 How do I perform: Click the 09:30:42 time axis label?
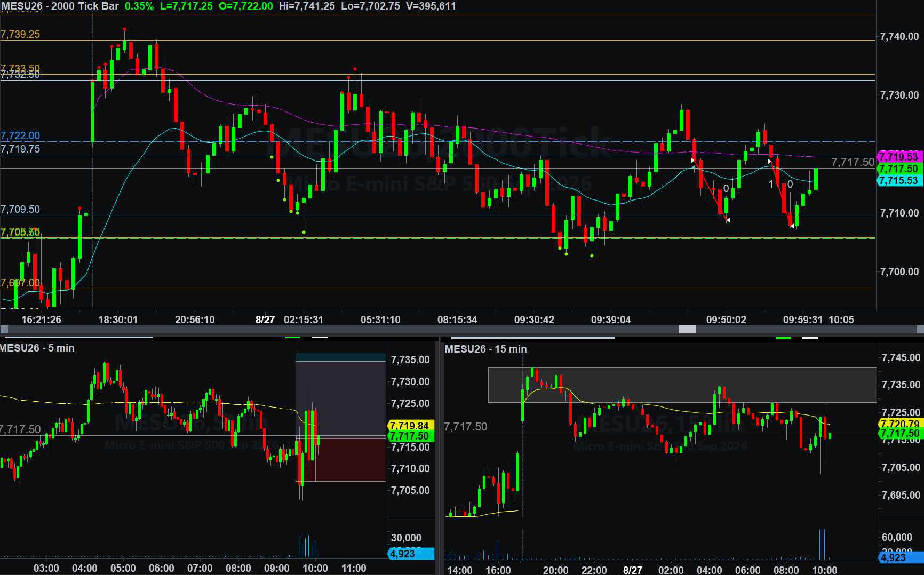534,320
